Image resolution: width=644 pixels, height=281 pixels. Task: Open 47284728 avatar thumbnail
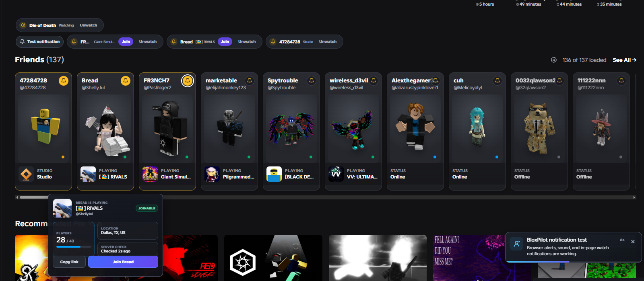click(43, 129)
